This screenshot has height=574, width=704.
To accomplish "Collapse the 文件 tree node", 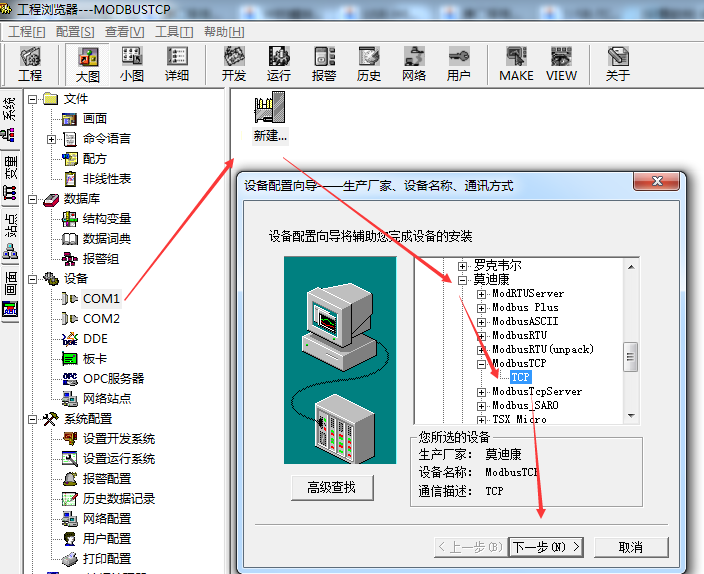I will [32, 99].
